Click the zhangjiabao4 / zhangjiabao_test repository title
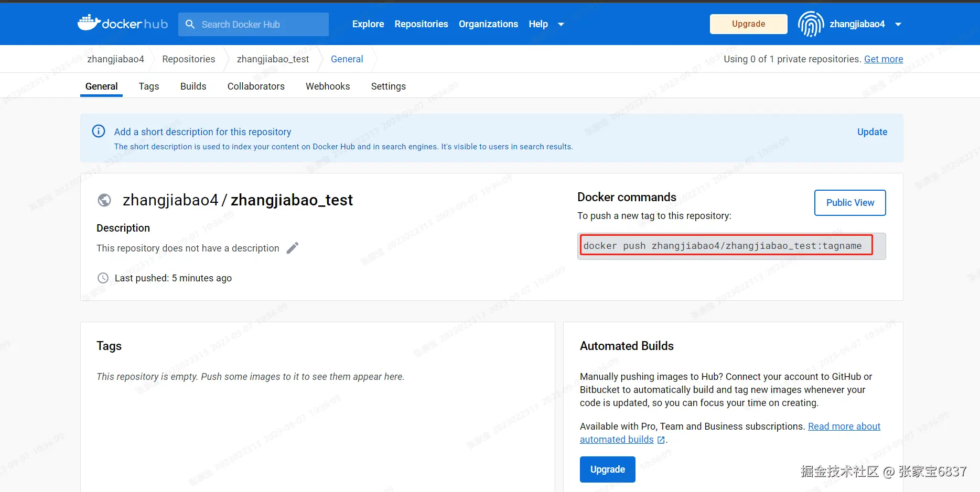This screenshot has height=492, width=980. coord(238,200)
